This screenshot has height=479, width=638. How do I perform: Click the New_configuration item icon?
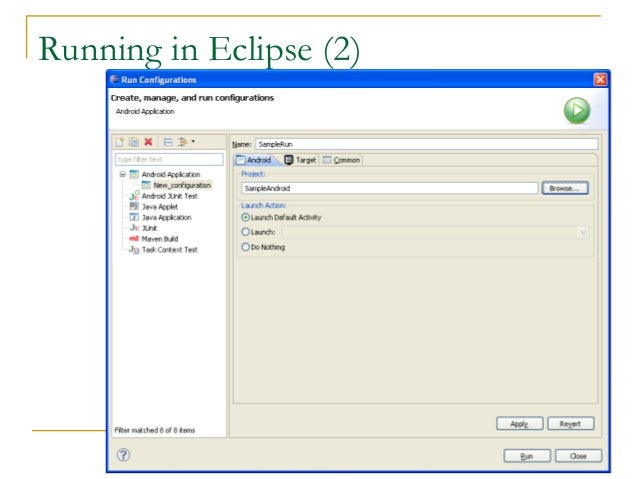146,185
